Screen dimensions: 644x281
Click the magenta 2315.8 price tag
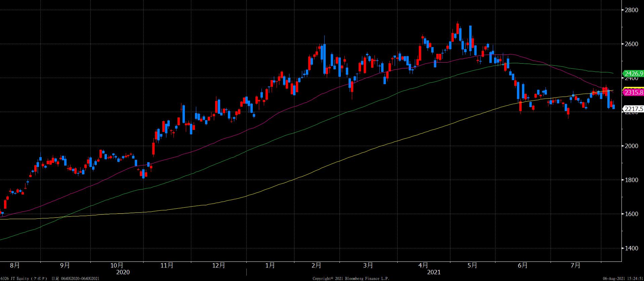633,93
